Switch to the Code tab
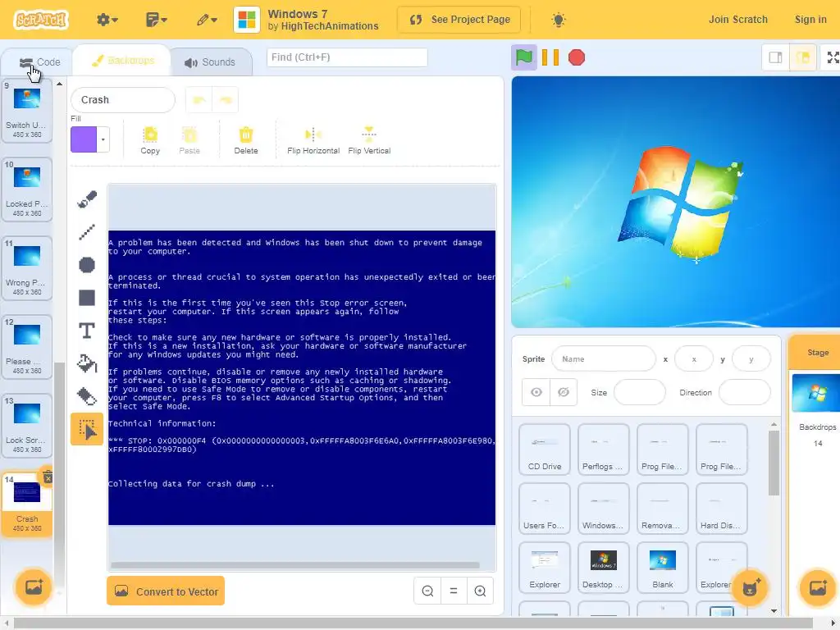This screenshot has height=630, width=840. tap(39, 62)
